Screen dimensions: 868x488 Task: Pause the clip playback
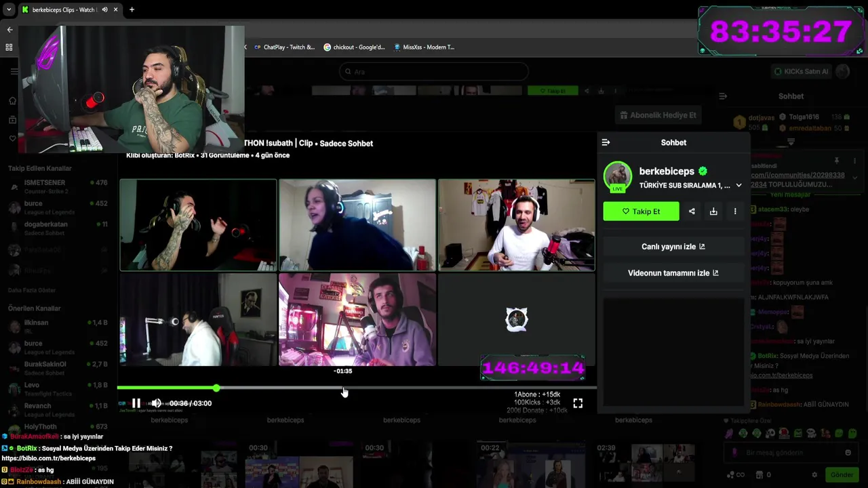point(136,403)
